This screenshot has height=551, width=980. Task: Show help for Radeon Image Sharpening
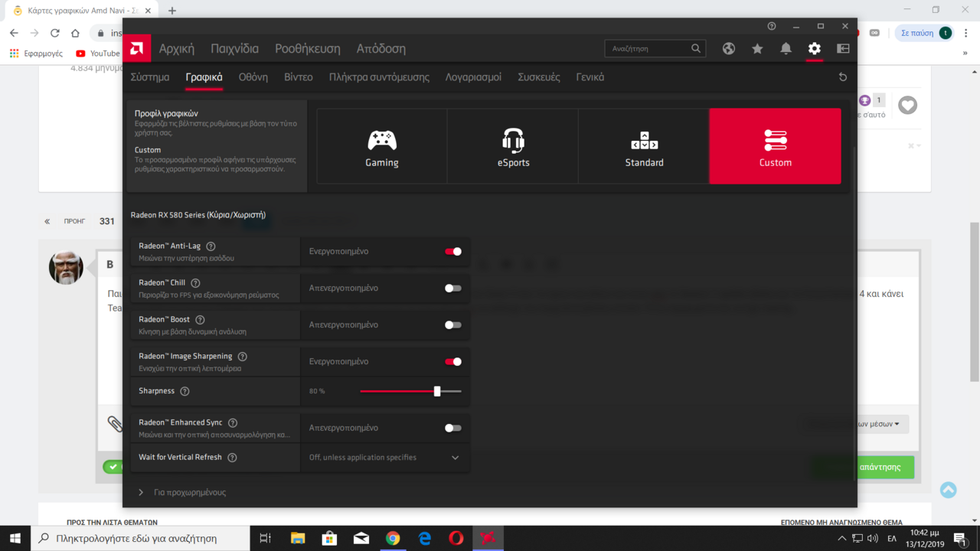point(243,357)
